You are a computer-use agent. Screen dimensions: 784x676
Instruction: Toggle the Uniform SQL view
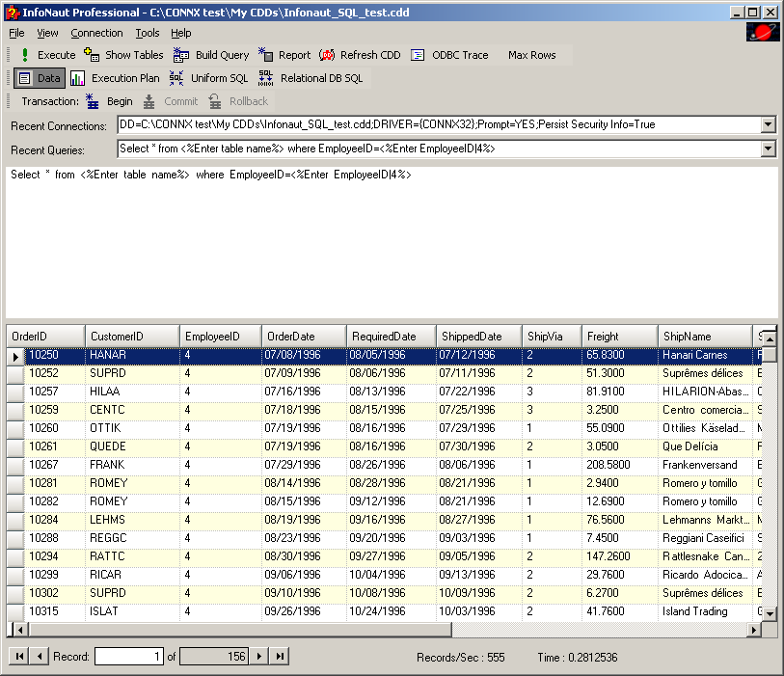click(208, 78)
